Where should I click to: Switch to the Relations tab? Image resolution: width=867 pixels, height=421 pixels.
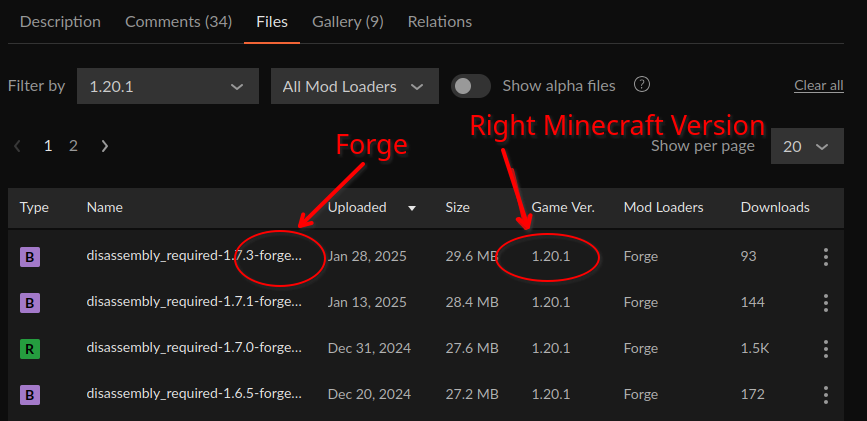pos(440,22)
